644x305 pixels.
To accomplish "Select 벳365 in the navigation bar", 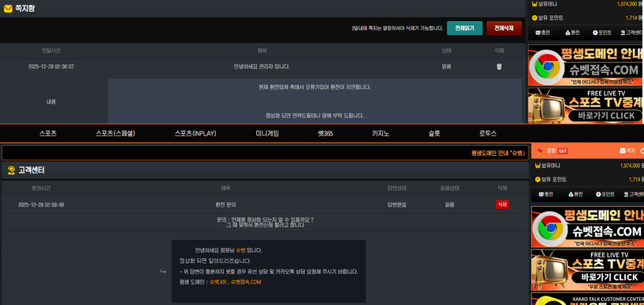I will (x=325, y=134).
